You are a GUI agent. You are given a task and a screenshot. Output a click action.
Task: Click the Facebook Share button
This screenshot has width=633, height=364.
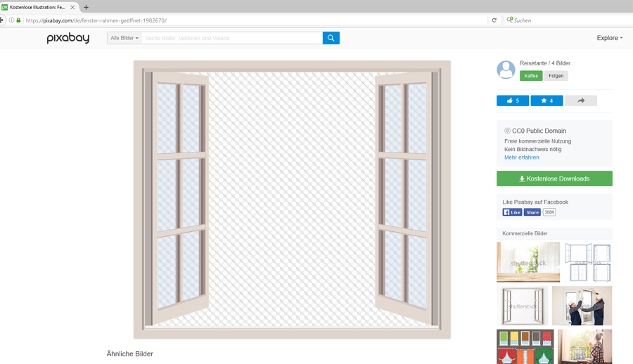tap(532, 212)
